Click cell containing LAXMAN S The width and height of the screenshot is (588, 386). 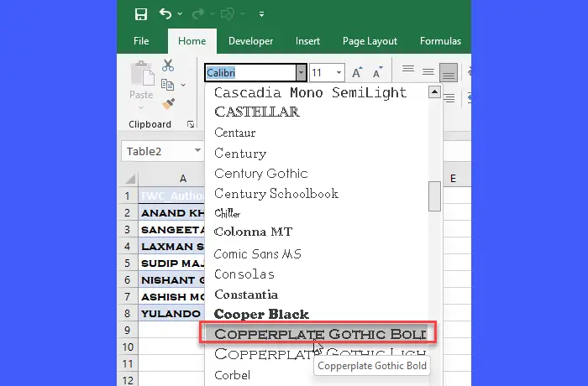(171, 246)
